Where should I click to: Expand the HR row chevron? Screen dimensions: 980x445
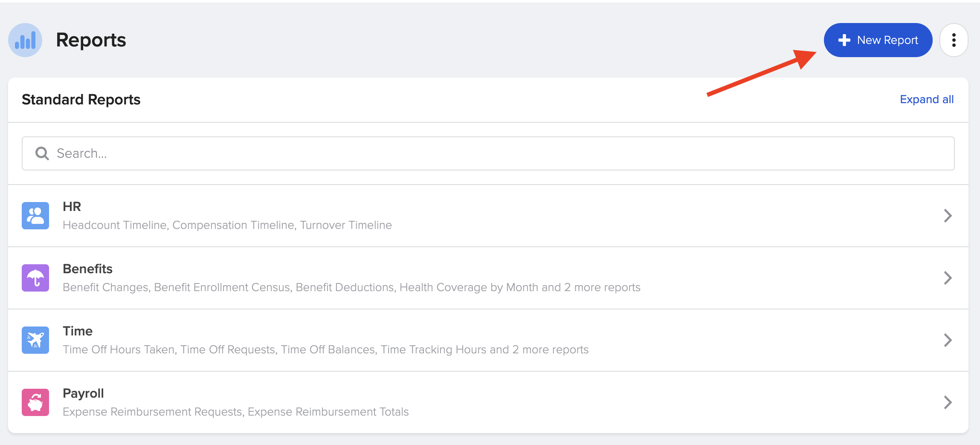pyautogui.click(x=948, y=216)
